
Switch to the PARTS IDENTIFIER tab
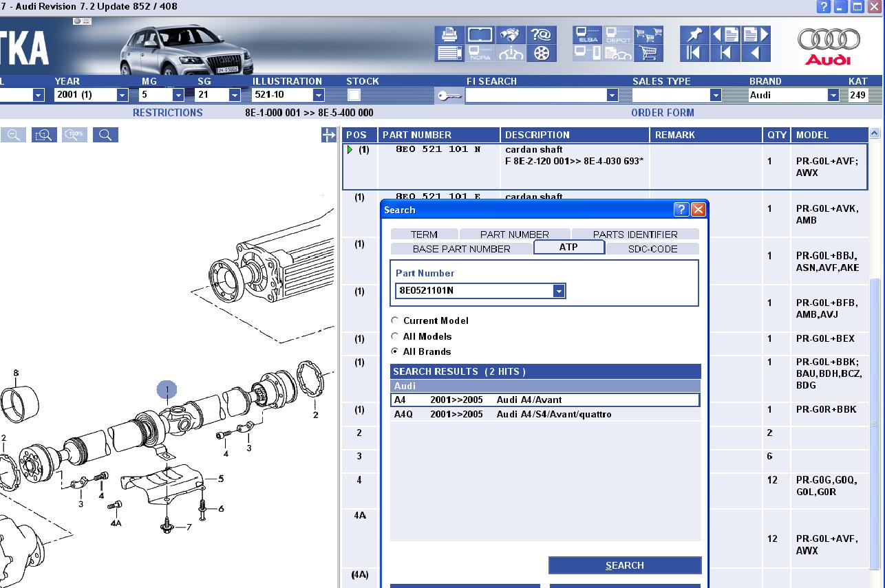click(x=635, y=235)
